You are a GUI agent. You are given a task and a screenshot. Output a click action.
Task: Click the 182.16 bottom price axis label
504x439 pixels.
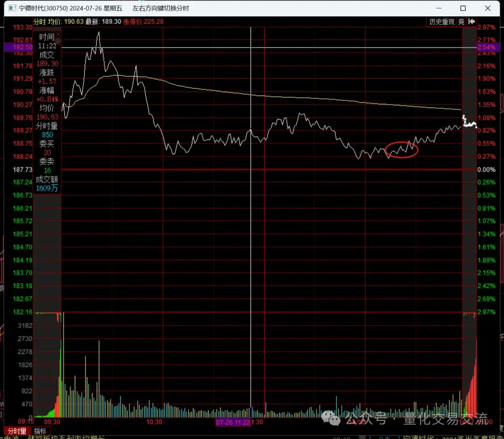[x=22, y=312]
